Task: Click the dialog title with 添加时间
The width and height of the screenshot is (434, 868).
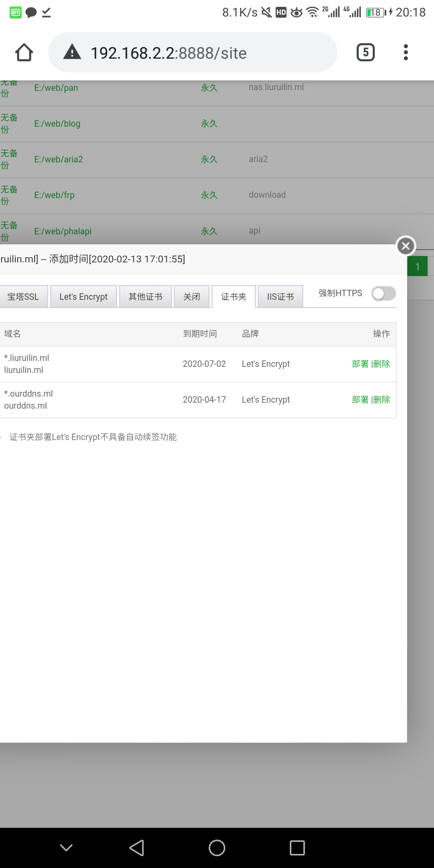Action: (x=93, y=259)
